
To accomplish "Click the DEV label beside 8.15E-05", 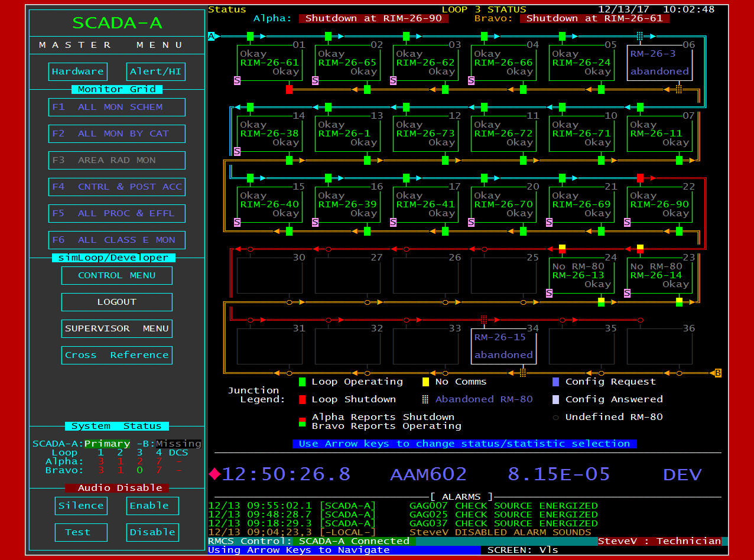I will (x=682, y=474).
